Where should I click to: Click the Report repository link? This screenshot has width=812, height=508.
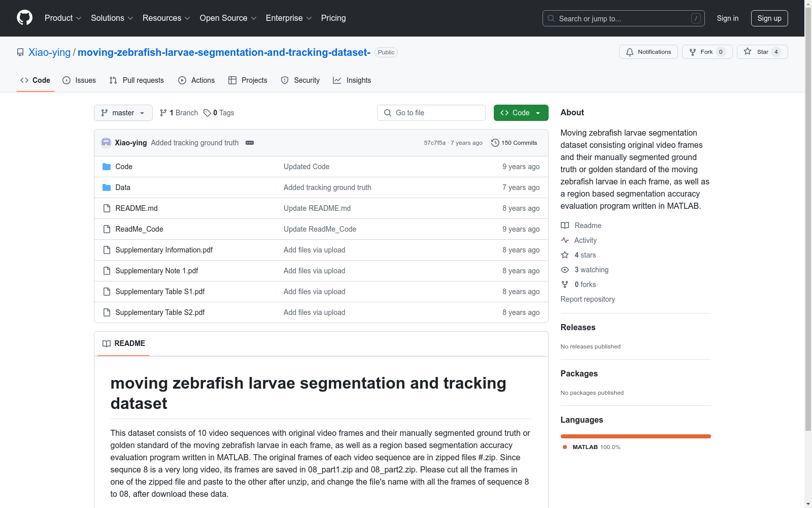pos(588,299)
